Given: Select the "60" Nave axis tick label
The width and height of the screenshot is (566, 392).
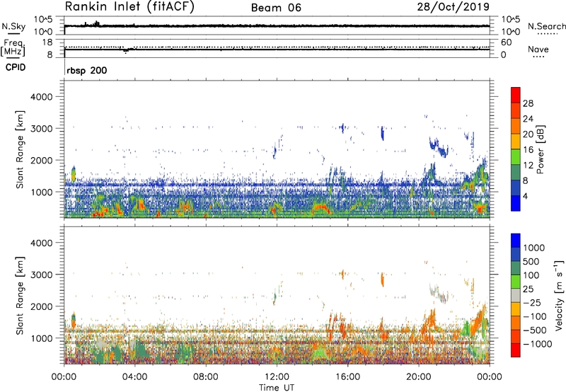Looking at the screenshot, I should point(506,42).
